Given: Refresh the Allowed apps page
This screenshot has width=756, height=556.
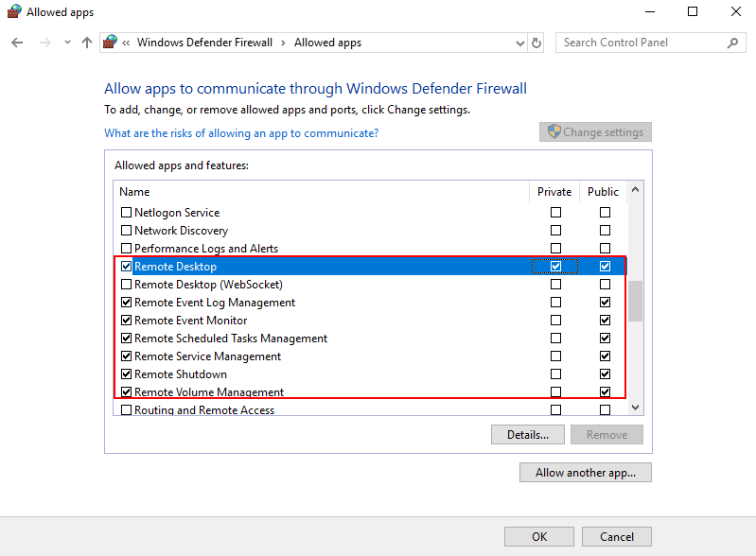Looking at the screenshot, I should [536, 43].
